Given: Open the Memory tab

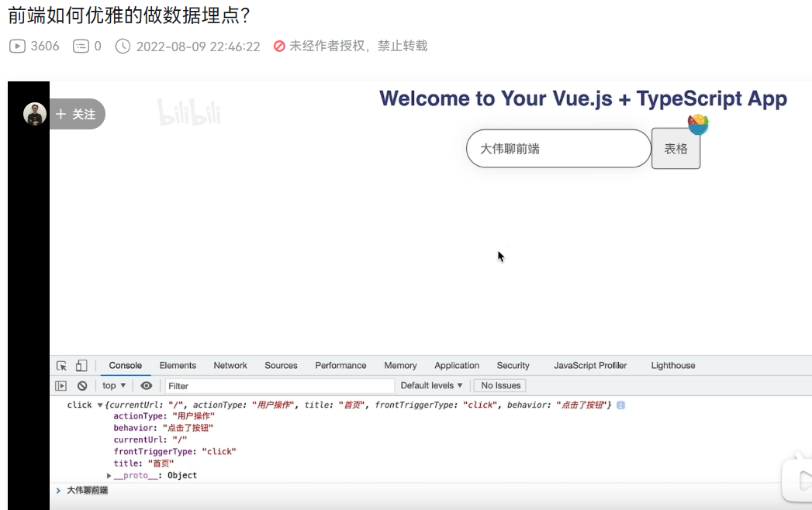Looking at the screenshot, I should (400, 366).
